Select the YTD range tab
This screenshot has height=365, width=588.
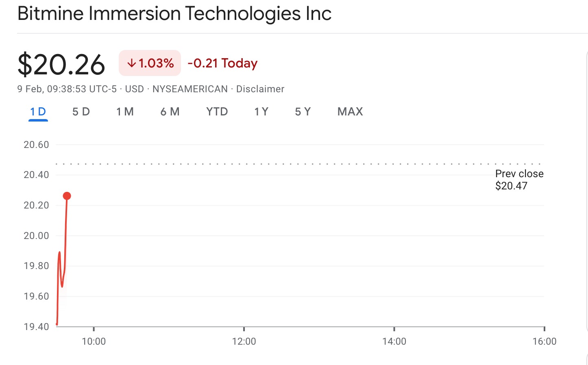[217, 112]
